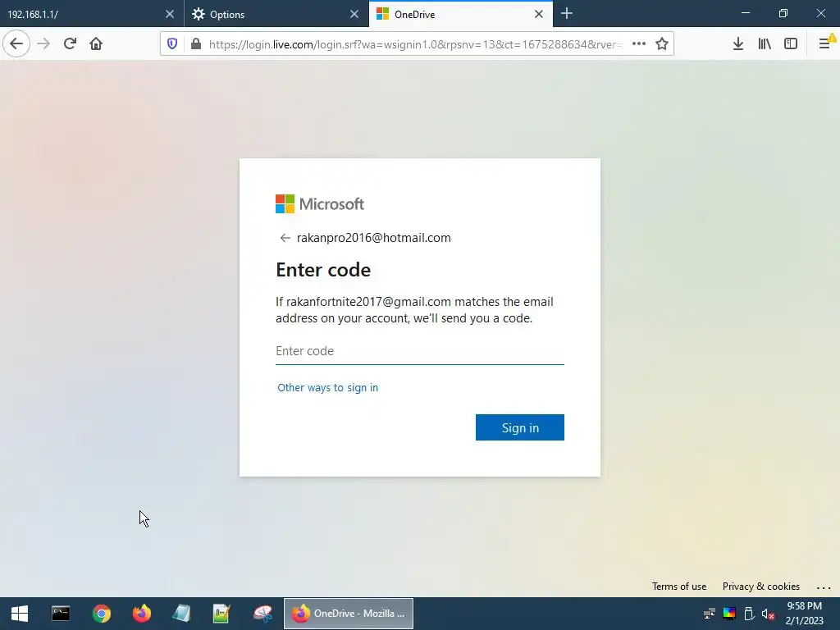Open the Windows Start menu
Screen dimensions: 840x630
(x=20, y=614)
